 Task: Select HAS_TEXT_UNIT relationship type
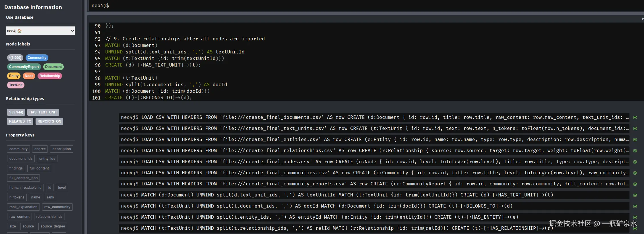[43, 112]
